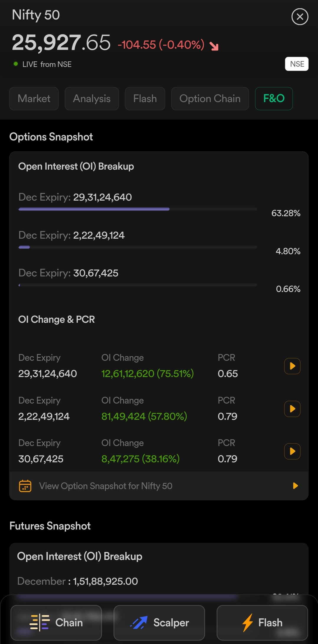Launch the Scalper tool
The height and width of the screenshot is (644, 318).
pyautogui.click(x=159, y=622)
